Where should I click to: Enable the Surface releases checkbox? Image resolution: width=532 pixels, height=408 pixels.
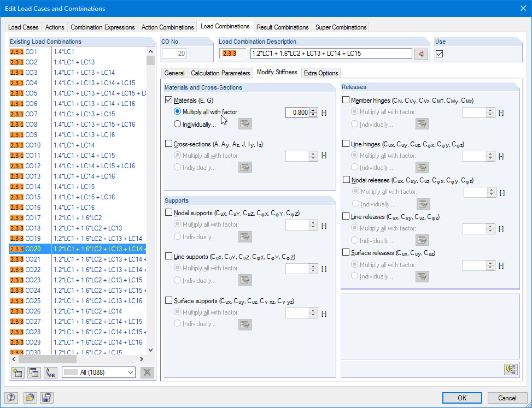tap(346, 252)
